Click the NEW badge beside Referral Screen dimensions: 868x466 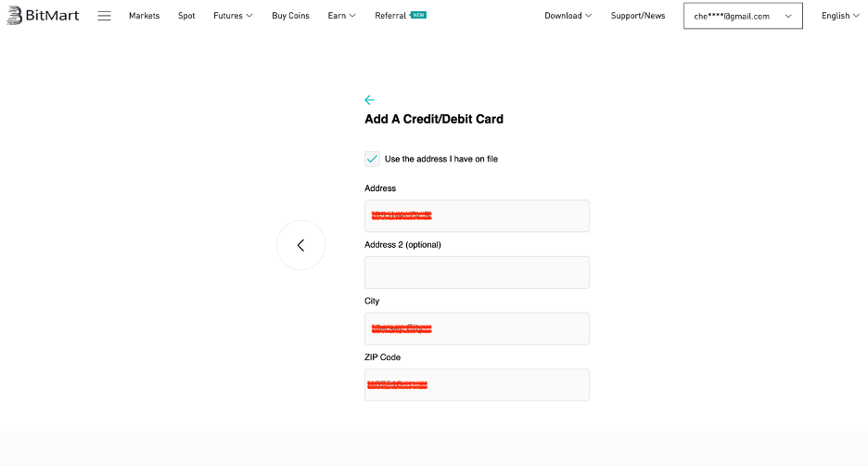pyautogui.click(x=418, y=15)
